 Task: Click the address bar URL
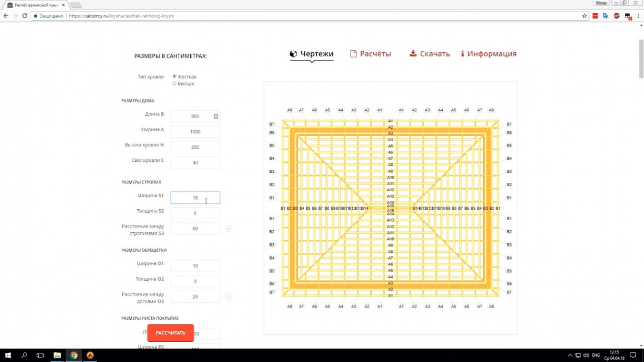(x=122, y=16)
